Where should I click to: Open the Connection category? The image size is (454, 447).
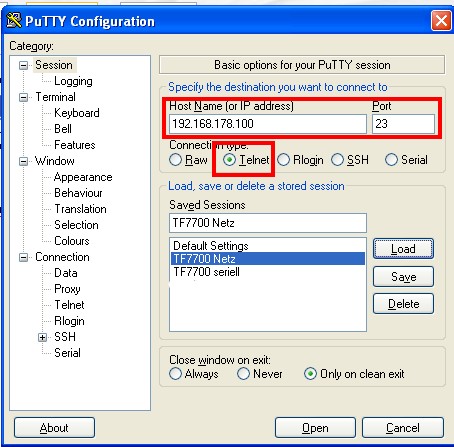(62, 257)
